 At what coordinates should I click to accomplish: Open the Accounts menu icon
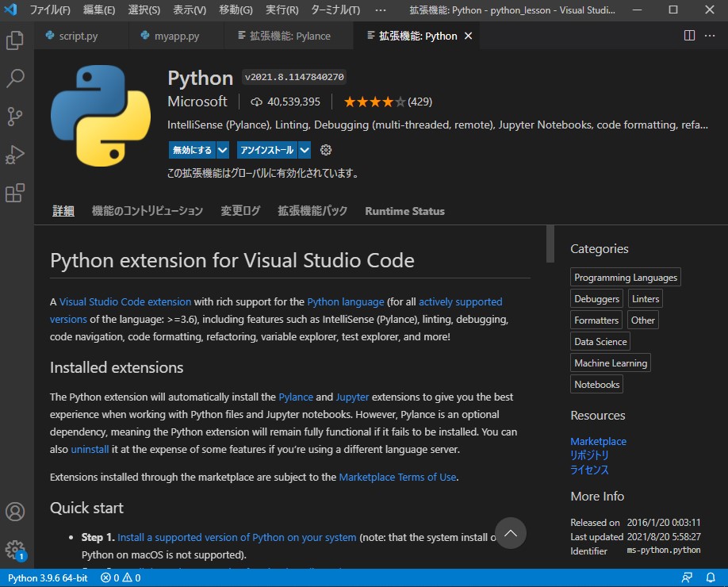pos(15,512)
